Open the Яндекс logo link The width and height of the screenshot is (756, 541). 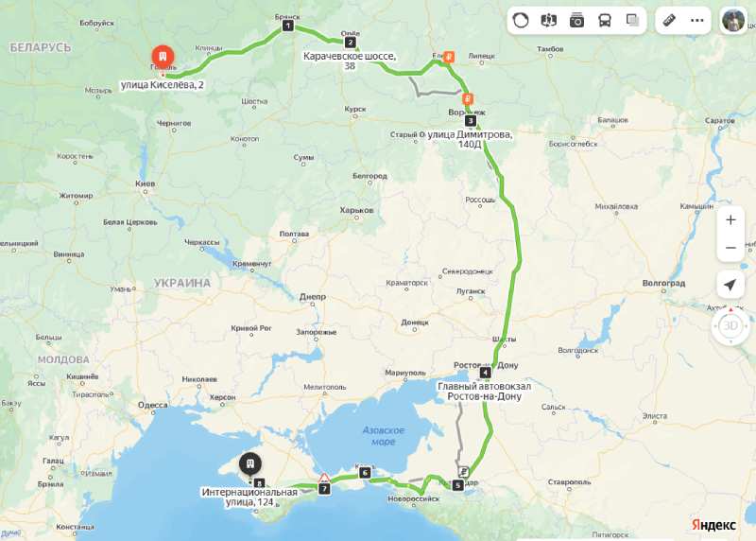(713, 525)
